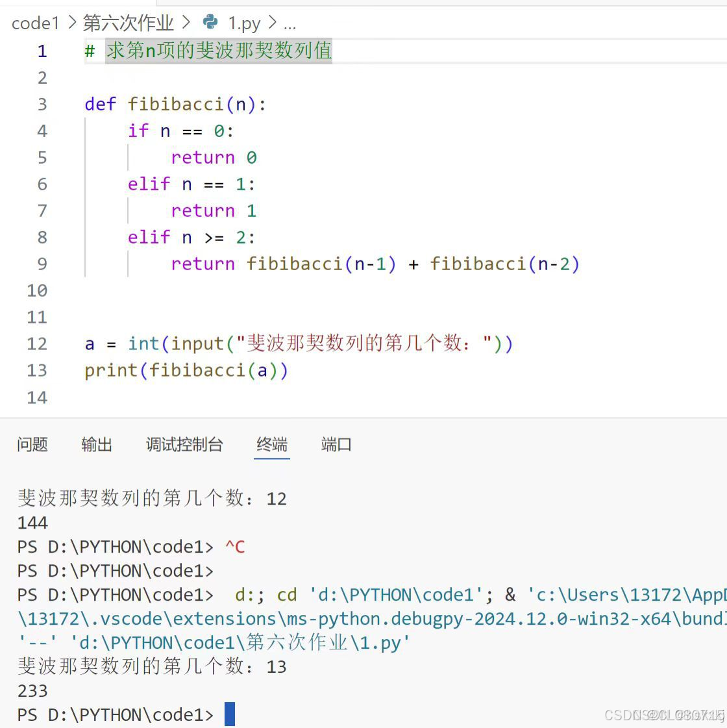
Task: Click 'print(fibibacci(a))' on line 13
Action: (x=186, y=371)
